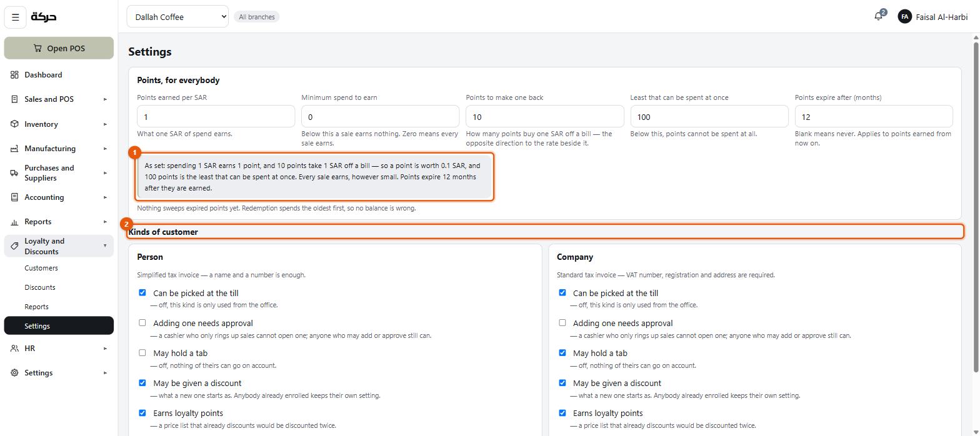980x436 pixels.
Task: Enable Person 'May hold a tab'
Action: (142, 352)
